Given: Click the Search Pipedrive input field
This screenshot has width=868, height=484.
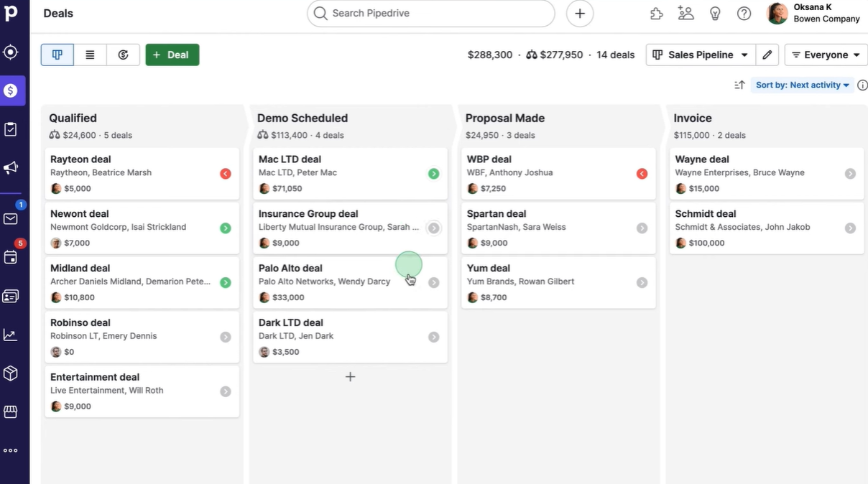Looking at the screenshot, I should [430, 13].
